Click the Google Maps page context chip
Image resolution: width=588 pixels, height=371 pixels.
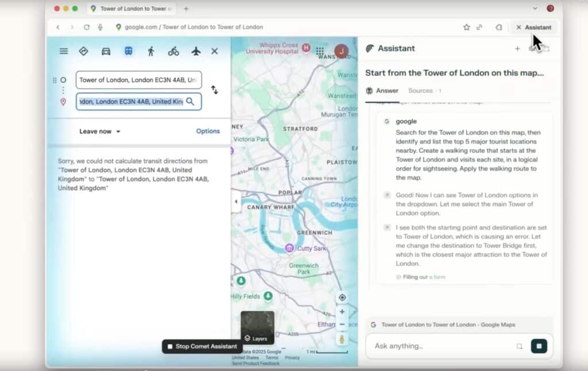tap(459, 324)
